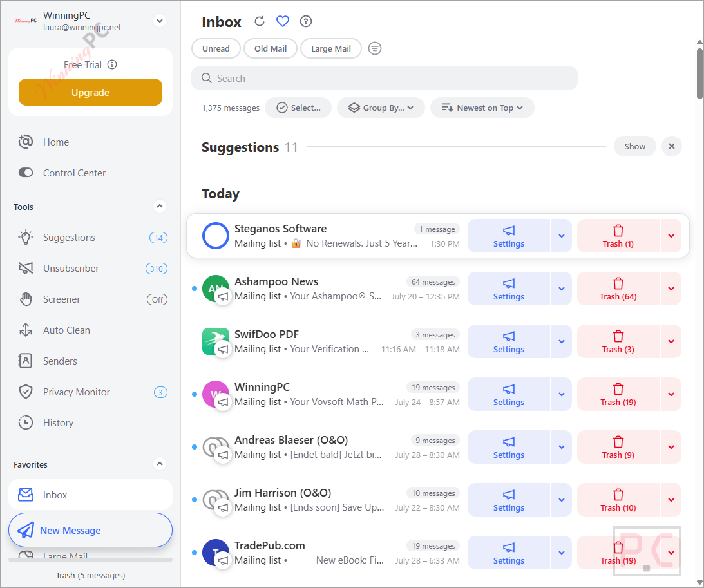704x588 pixels.
Task: Expand Trash options for SwifDoo PDF
Action: click(671, 341)
